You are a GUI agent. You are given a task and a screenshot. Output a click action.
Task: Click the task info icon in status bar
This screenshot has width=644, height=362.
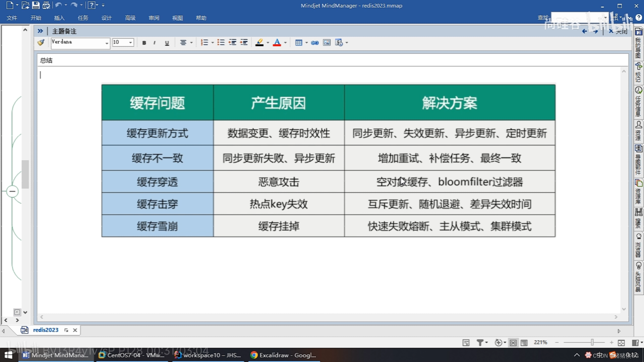point(466,343)
